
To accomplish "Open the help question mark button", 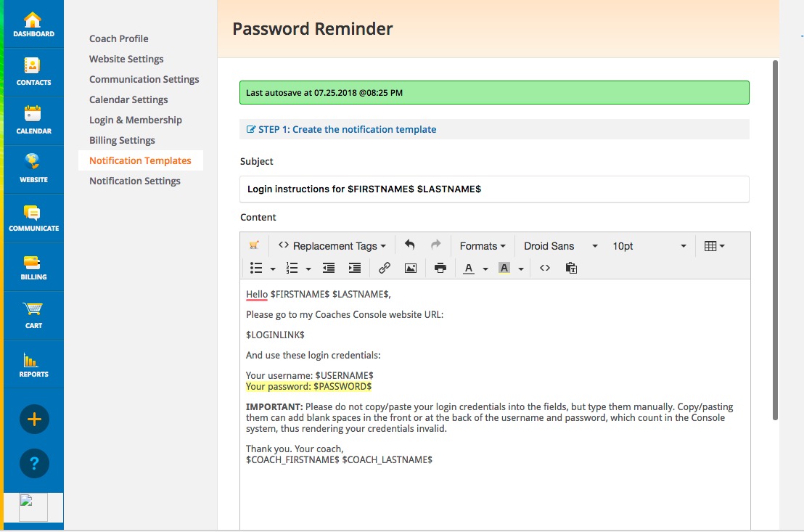I will pos(34,463).
